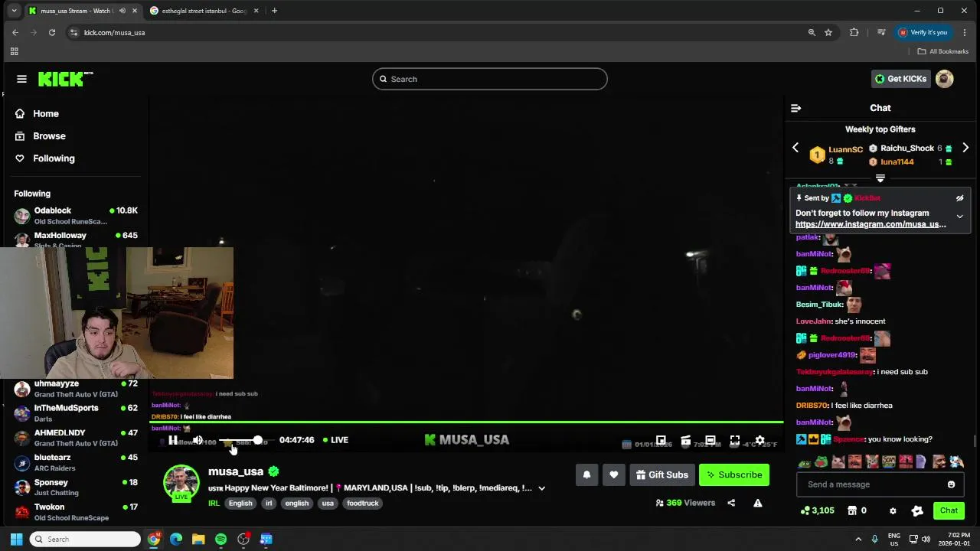The height and width of the screenshot is (551, 980).
Task: Expand the pinned message chevron
Action: point(959,217)
